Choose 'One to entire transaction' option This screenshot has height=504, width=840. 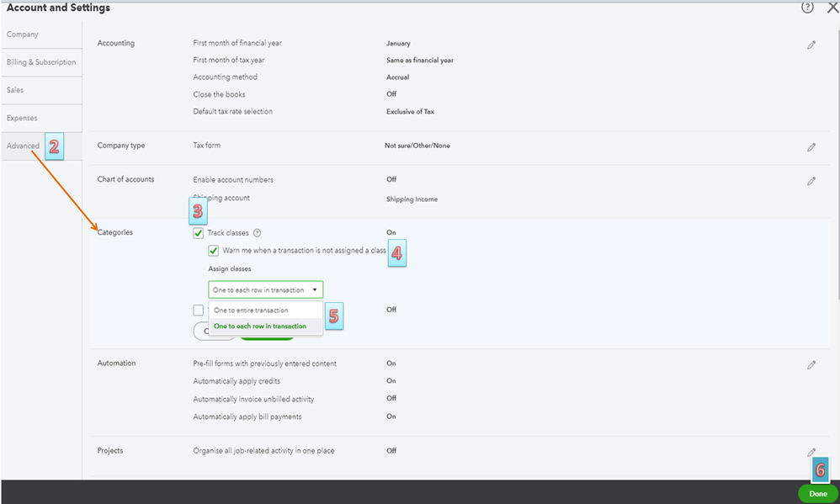251,310
